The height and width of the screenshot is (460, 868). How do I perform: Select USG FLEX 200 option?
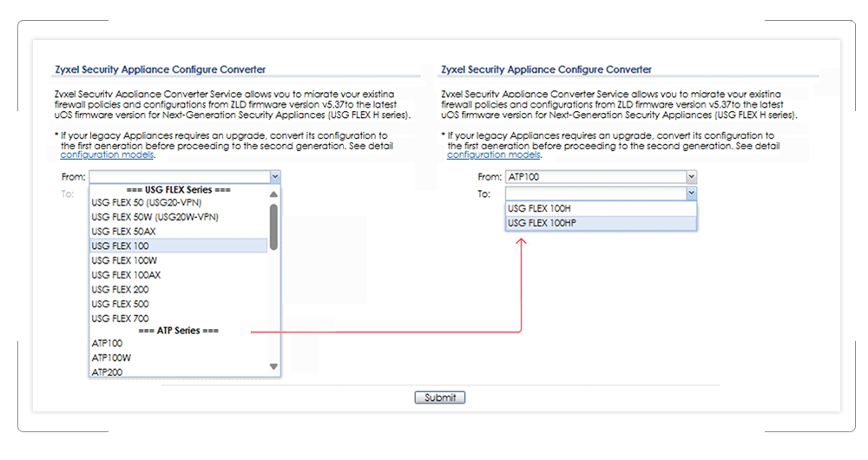[178, 290]
